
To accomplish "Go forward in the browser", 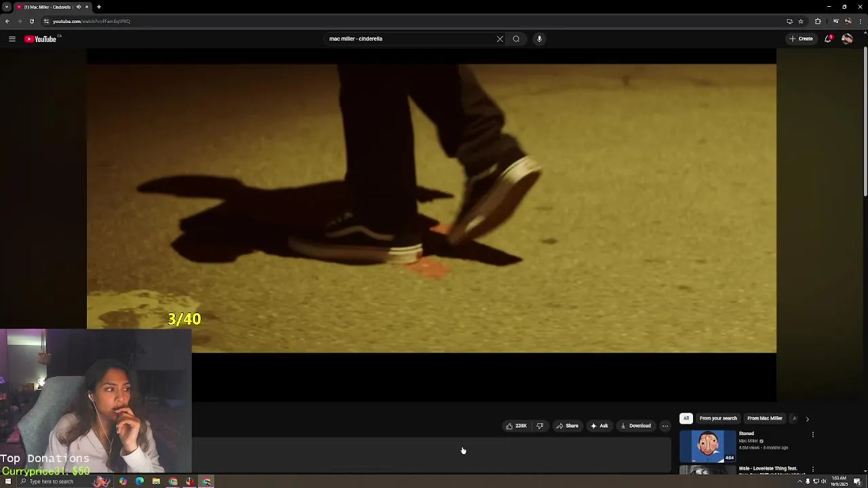I will pos(19,21).
